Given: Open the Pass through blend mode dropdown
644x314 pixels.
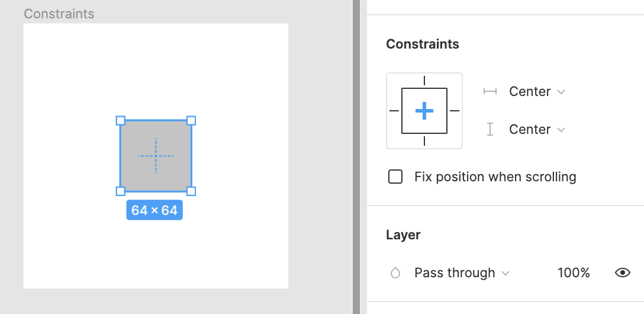Looking at the screenshot, I should click(x=462, y=273).
